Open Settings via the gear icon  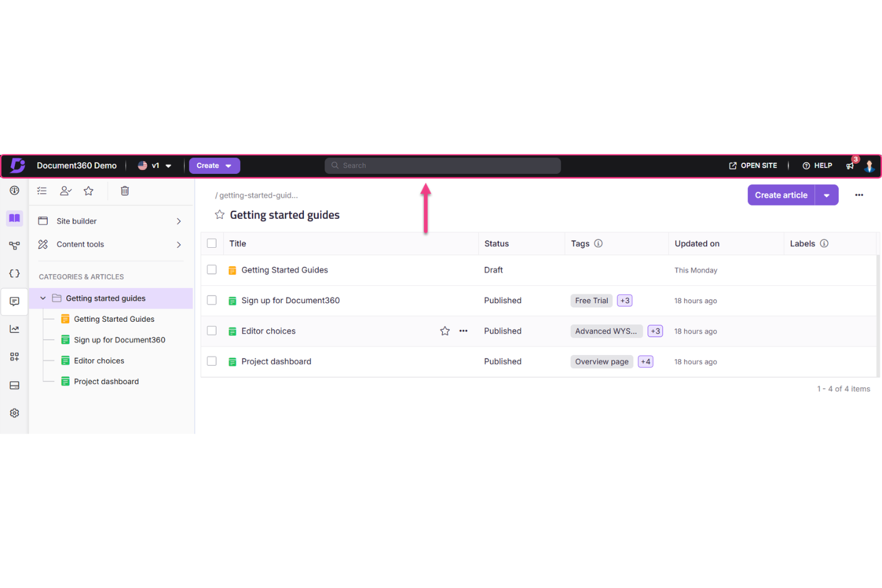14,412
